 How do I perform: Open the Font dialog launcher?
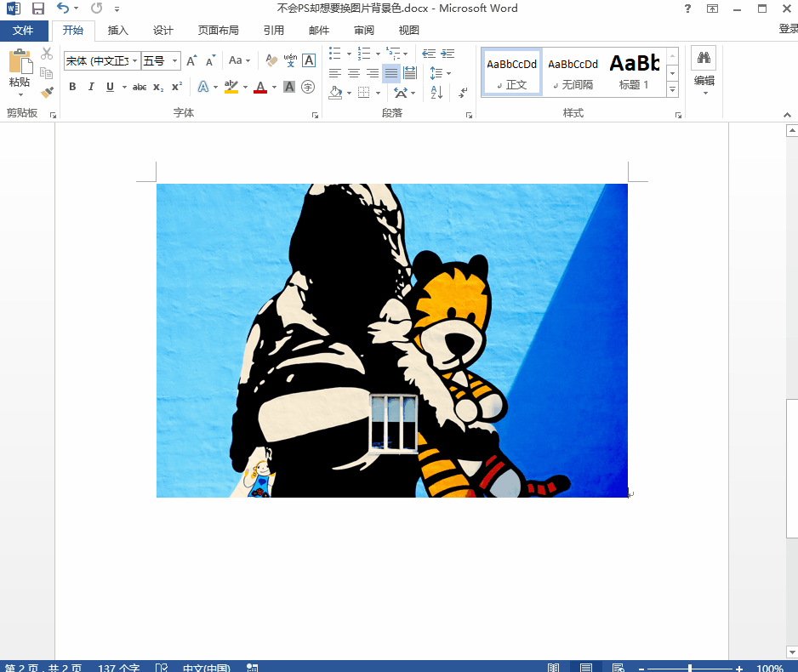(315, 116)
